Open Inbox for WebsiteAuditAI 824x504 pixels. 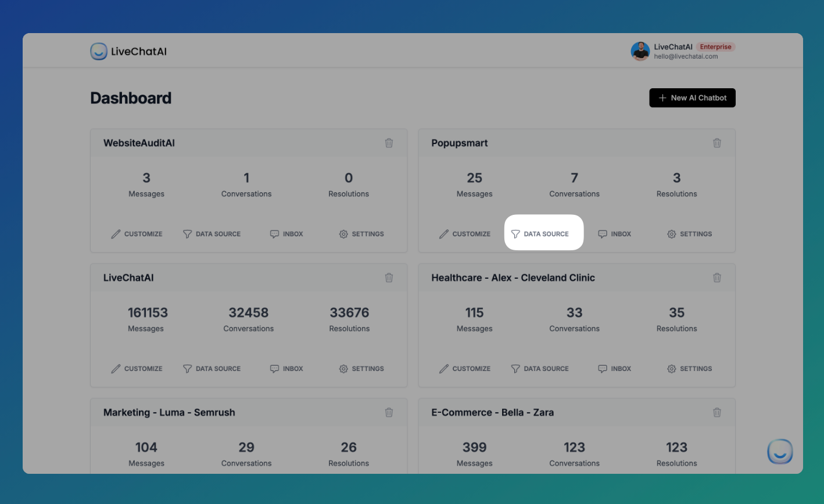pyautogui.click(x=286, y=234)
